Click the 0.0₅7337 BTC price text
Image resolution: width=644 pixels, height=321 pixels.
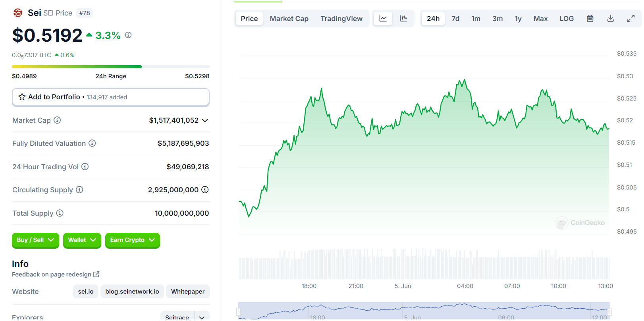click(31, 55)
